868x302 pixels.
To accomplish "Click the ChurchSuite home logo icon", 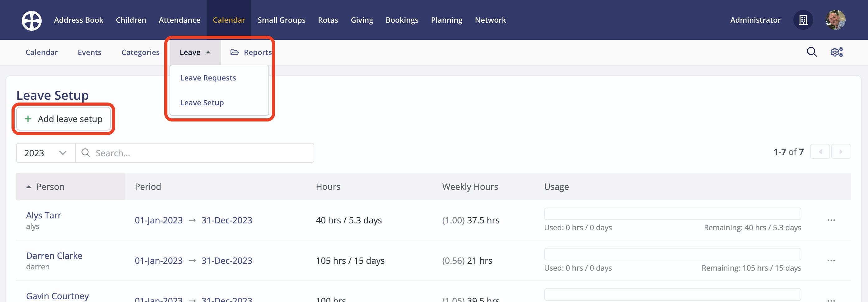I will 32,20.
